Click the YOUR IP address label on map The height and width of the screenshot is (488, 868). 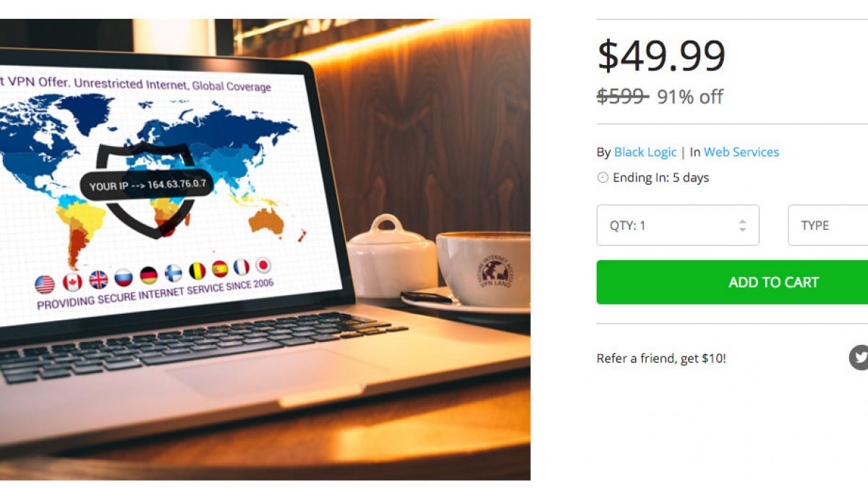pyautogui.click(x=147, y=186)
